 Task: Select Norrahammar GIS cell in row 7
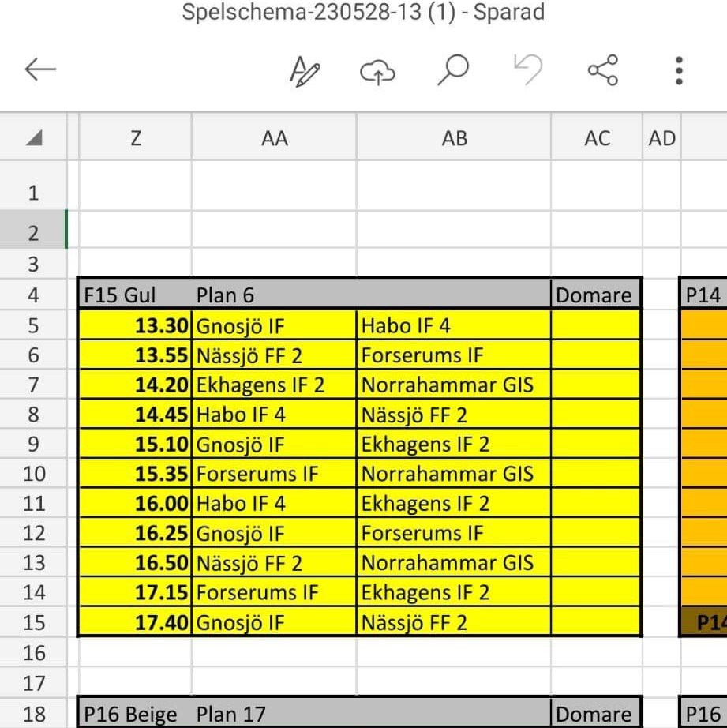(x=448, y=385)
